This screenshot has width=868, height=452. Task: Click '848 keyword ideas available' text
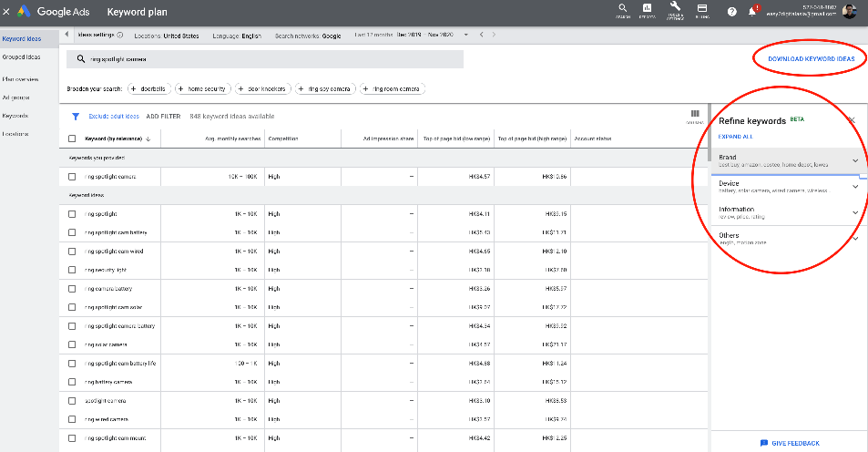point(232,117)
